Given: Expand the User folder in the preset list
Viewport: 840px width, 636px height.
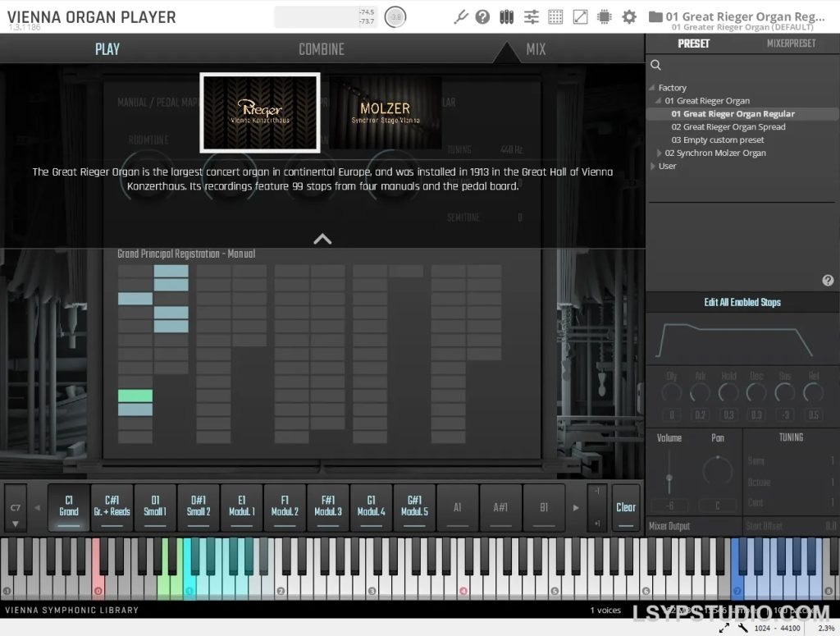Looking at the screenshot, I should [654, 166].
